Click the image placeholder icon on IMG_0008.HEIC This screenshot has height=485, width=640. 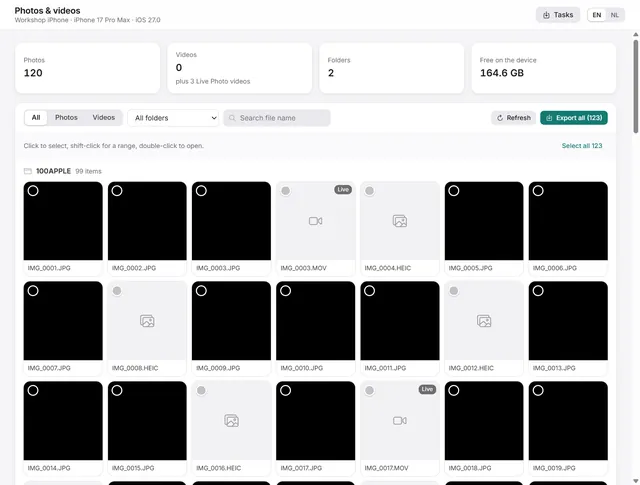(x=147, y=321)
